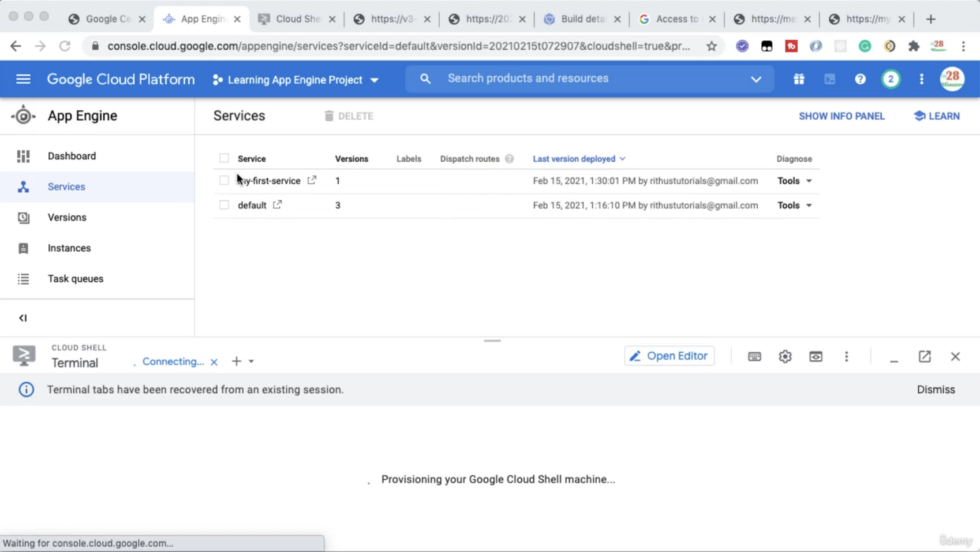Image resolution: width=980 pixels, height=552 pixels.
Task: Click the Connecting... terminal tab
Action: 173,361
